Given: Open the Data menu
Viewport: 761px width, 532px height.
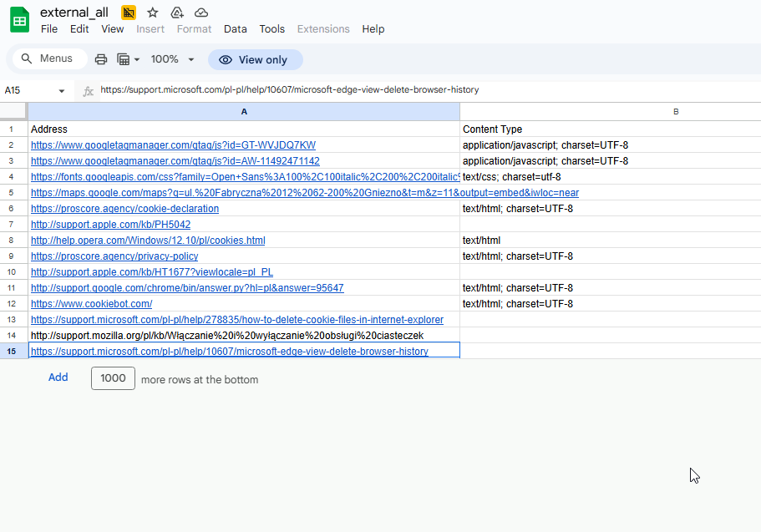Looking at the screenshot, I should (236, 29).
